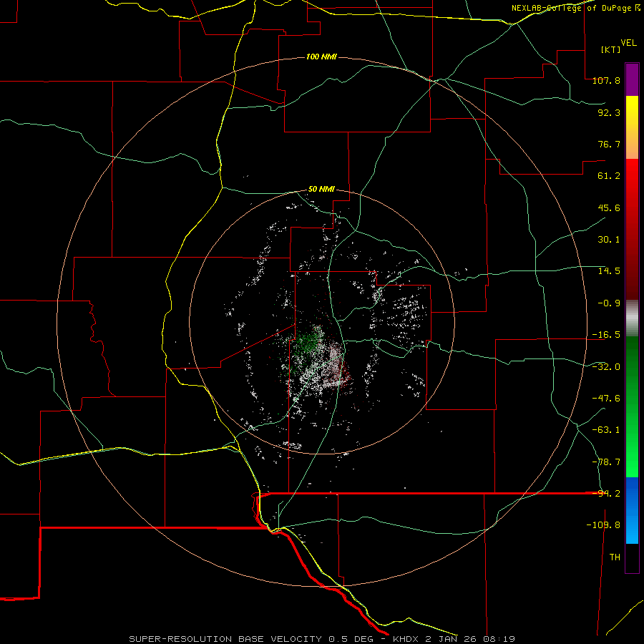Click the VEL legend title

(628, 43)
